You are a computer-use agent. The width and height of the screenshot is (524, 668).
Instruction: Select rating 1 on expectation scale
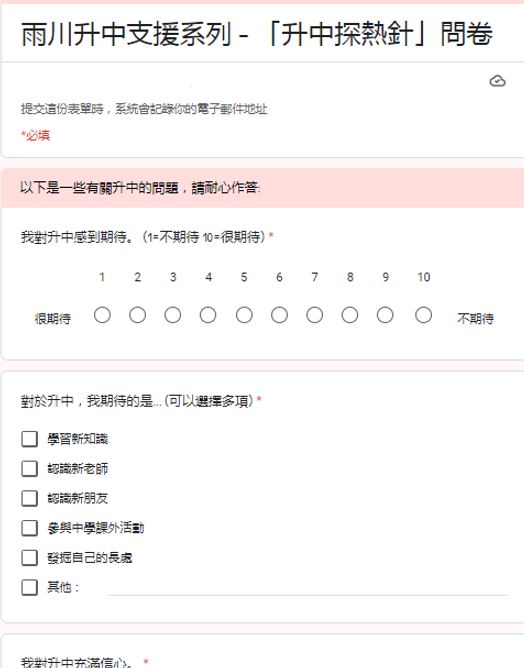point(102,315)
